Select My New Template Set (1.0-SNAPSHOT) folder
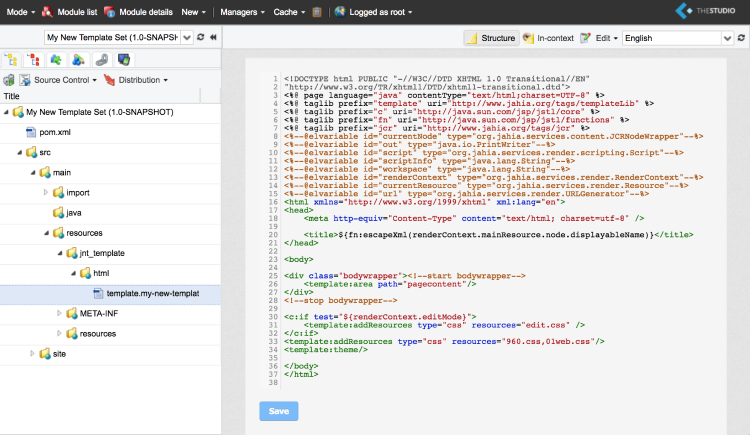The width and height of the screenshot is (750, 435). point(99,112)
